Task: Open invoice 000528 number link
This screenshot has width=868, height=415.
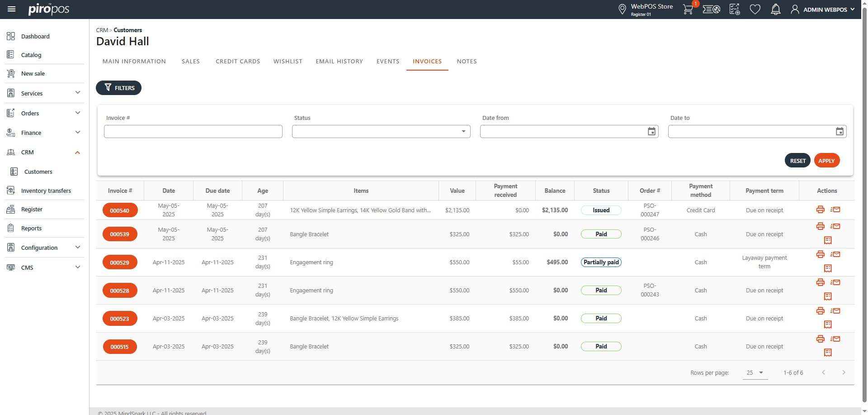Action: coord(120,291)
